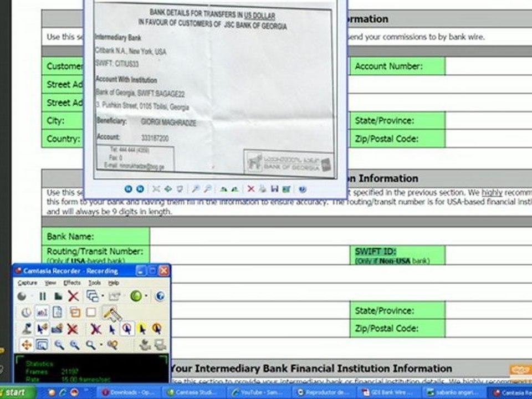Image resolution: width=532 pixels, height=399 pixels.
Task: Click the first State/Province input field
Action: pyautogui.click(x=489, y=120)
